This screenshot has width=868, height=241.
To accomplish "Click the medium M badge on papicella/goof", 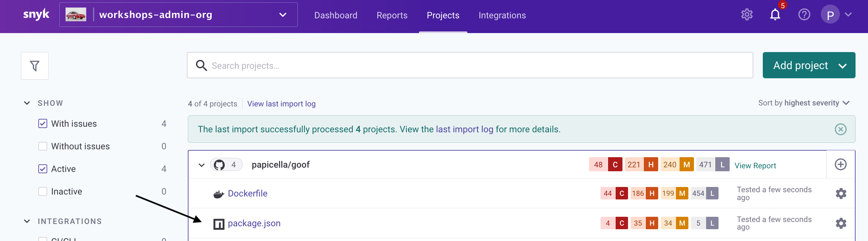I will coord(686,165).
